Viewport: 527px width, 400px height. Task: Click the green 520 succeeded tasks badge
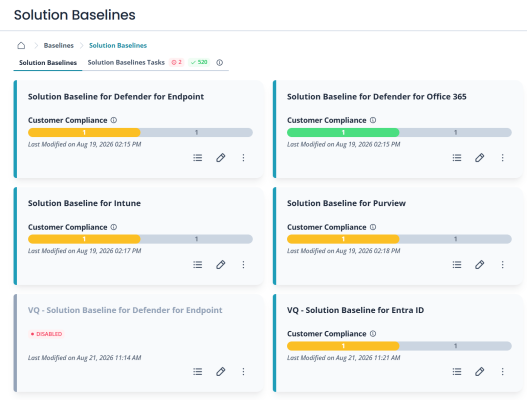click(x=199, y=63)
